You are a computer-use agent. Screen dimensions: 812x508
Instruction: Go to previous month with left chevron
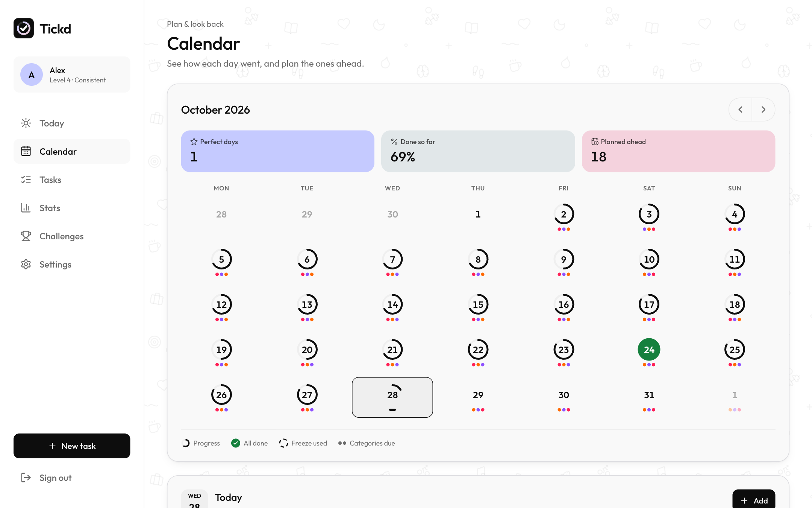(x=740, y=110)
